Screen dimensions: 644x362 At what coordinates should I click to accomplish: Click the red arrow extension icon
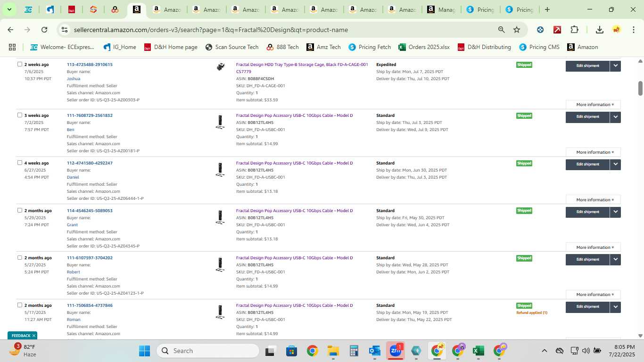point(557,30)
